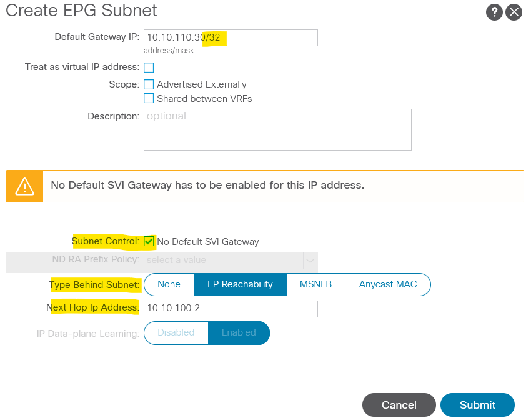526x420 pixels.
Task: Choose EP Reachability subnet type
Action: [240, 284]
